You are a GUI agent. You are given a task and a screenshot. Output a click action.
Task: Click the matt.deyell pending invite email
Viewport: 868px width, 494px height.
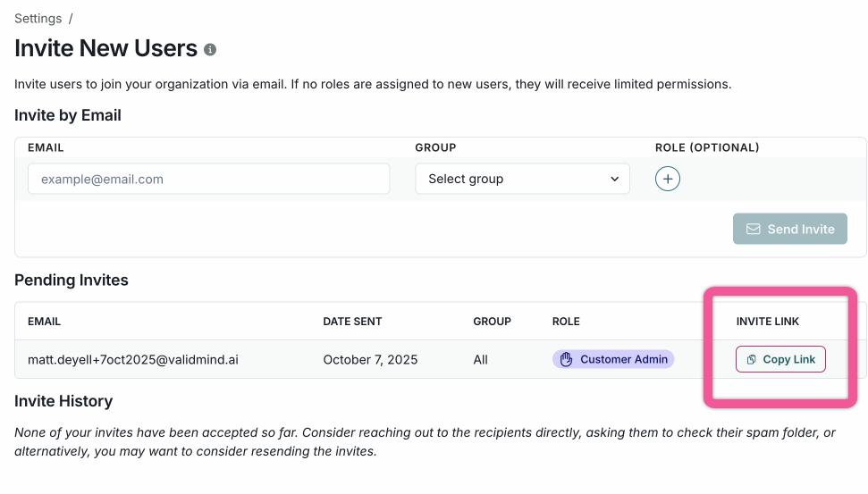133,359
